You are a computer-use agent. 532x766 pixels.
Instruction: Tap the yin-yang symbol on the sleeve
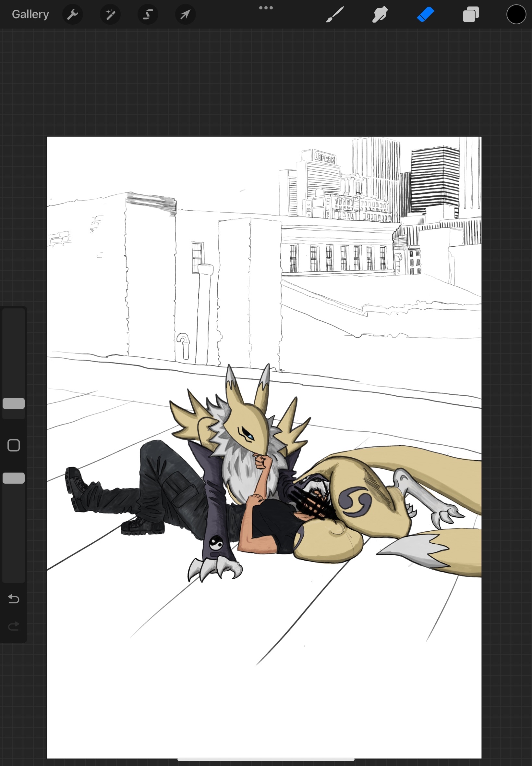click(216, 543)
